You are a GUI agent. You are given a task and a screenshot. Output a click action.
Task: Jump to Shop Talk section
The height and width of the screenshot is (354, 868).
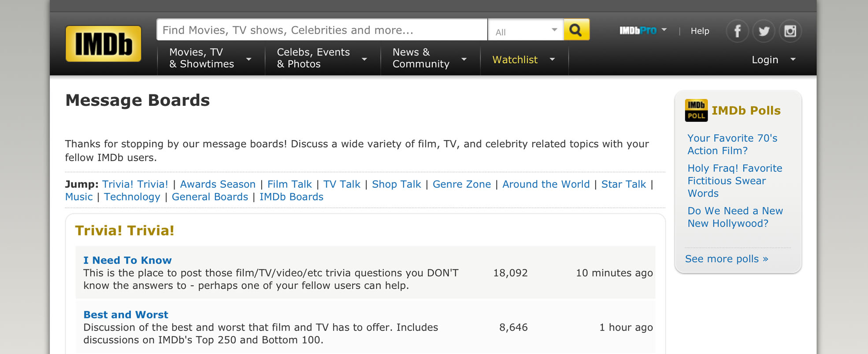click(x=397, y=184)
